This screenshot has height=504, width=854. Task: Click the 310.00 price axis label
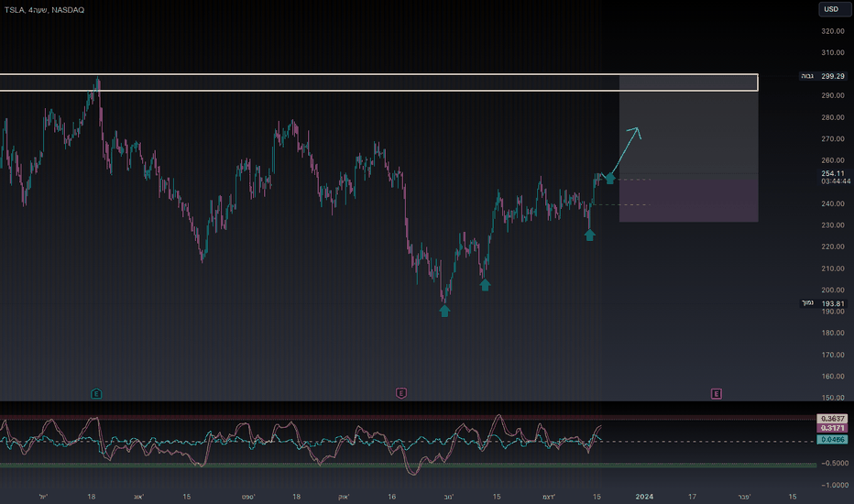pyautogui.click(x=833, y=53)
